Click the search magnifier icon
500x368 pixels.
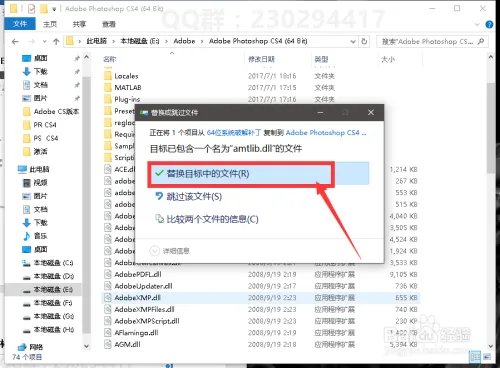pos(481,41)
